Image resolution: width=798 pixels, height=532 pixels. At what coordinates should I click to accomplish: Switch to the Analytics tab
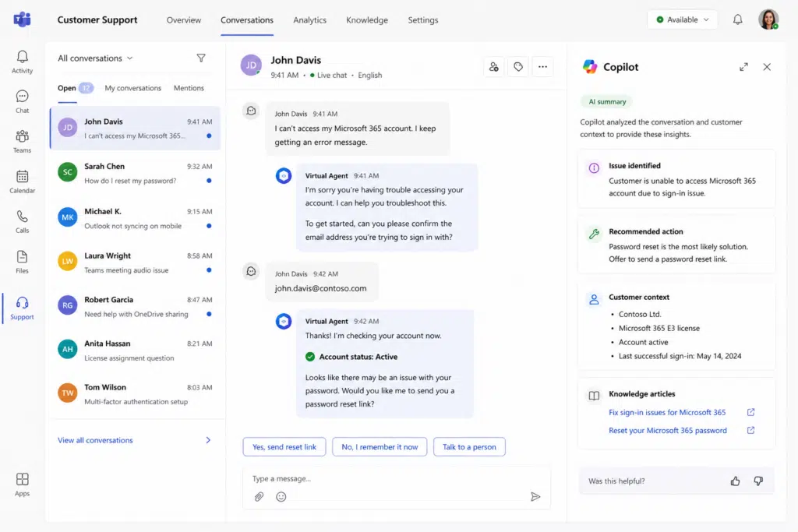[x=309, y=19]
